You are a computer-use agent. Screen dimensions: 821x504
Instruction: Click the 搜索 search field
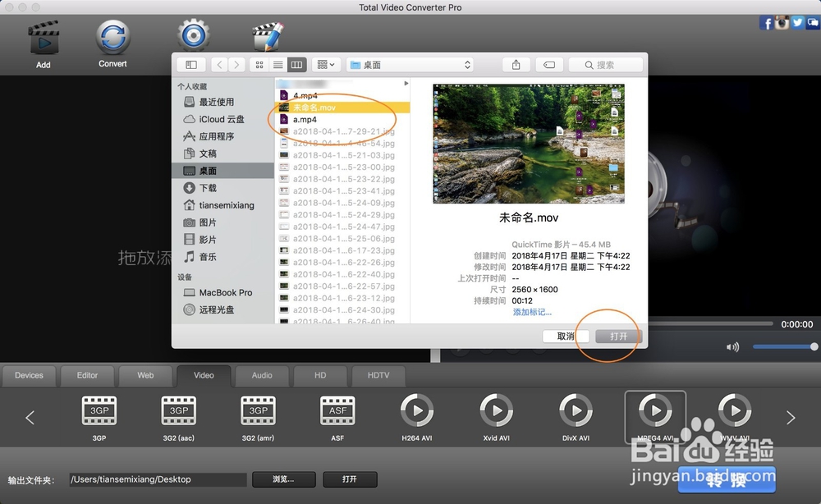[606, 65]
